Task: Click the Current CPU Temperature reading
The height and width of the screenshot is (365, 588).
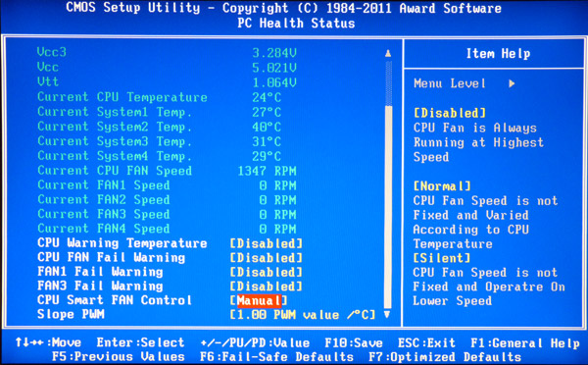Action: click(267, 98)
